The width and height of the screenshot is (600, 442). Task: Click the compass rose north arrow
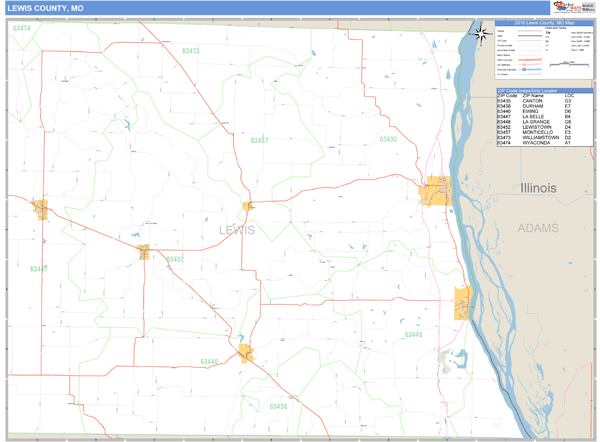481,33
